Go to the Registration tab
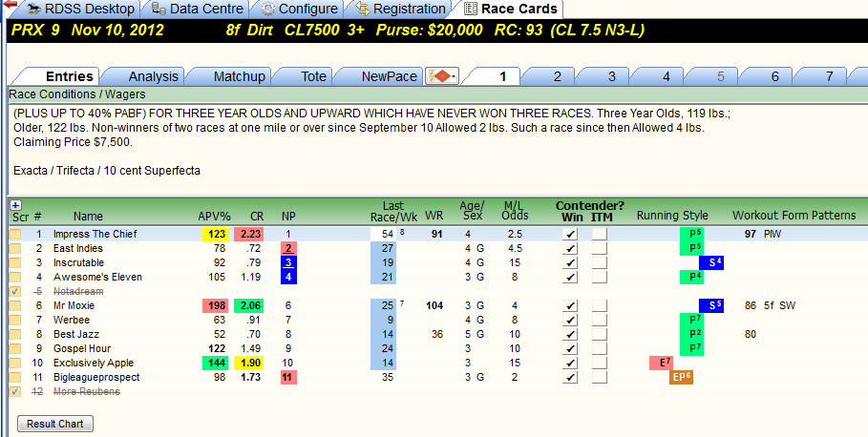 pos(401,10)
